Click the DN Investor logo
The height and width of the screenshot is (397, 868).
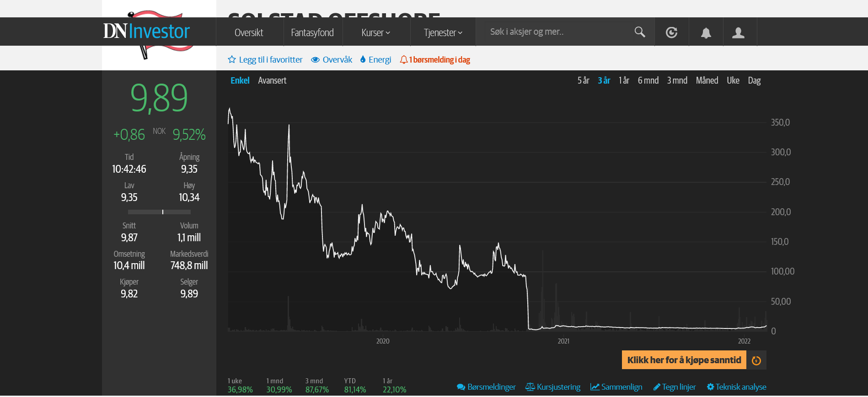(146, 32)
